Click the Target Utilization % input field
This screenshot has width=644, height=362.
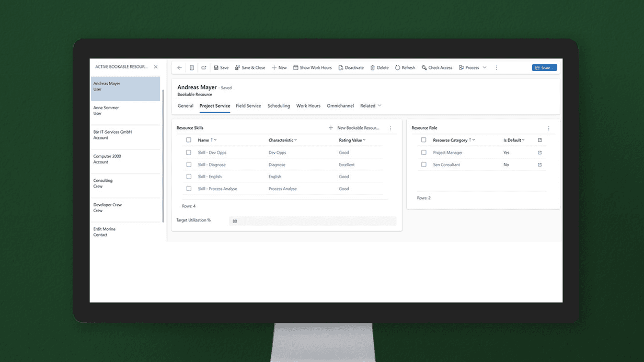tap(312, 221)
